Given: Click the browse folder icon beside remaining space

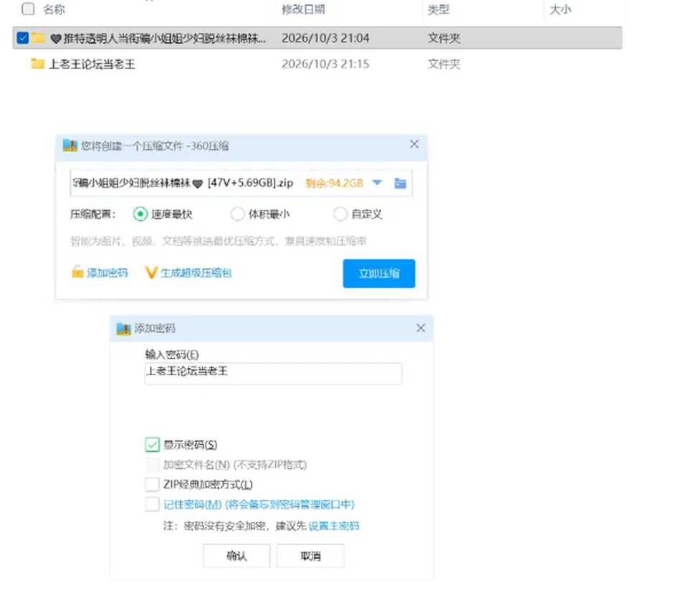Looking at the screenshot, I should [400, 183].
